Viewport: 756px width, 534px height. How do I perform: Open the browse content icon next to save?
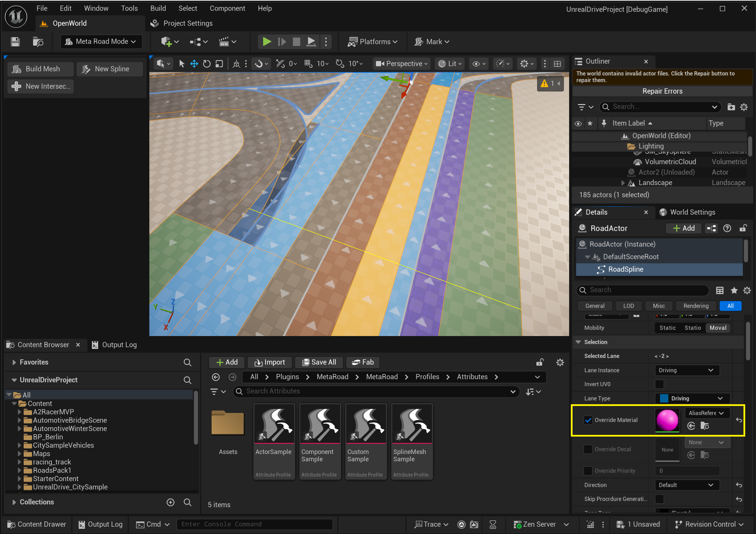(38, 42)
